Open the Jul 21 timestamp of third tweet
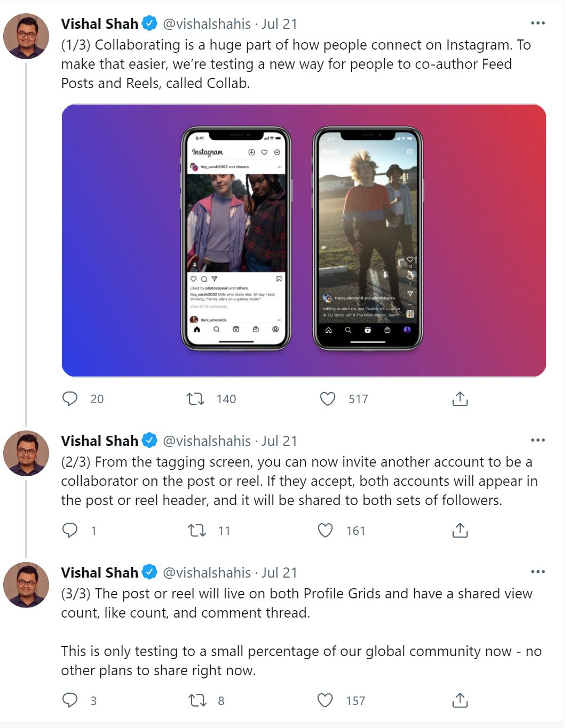 coord(279,573)
